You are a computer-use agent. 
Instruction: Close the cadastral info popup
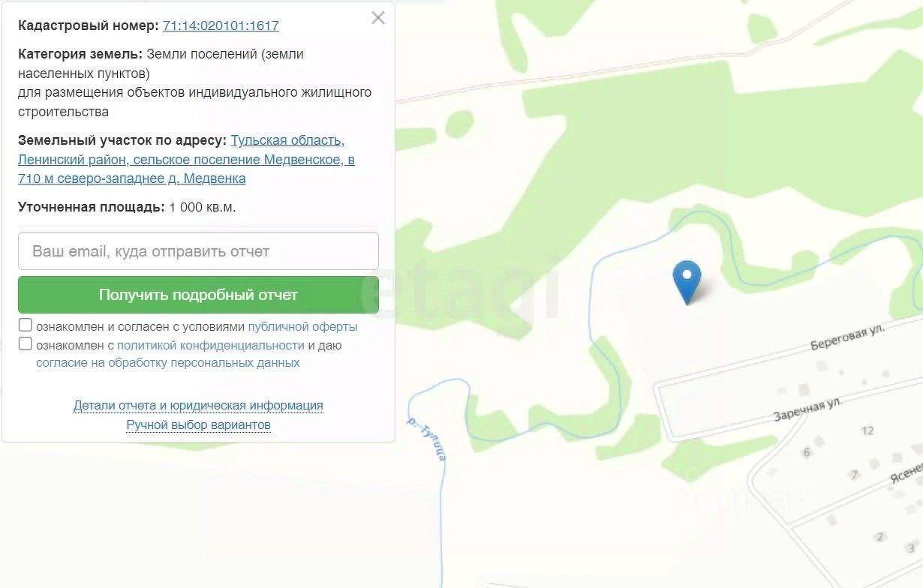pyautogui.click(x=378, y=18)
